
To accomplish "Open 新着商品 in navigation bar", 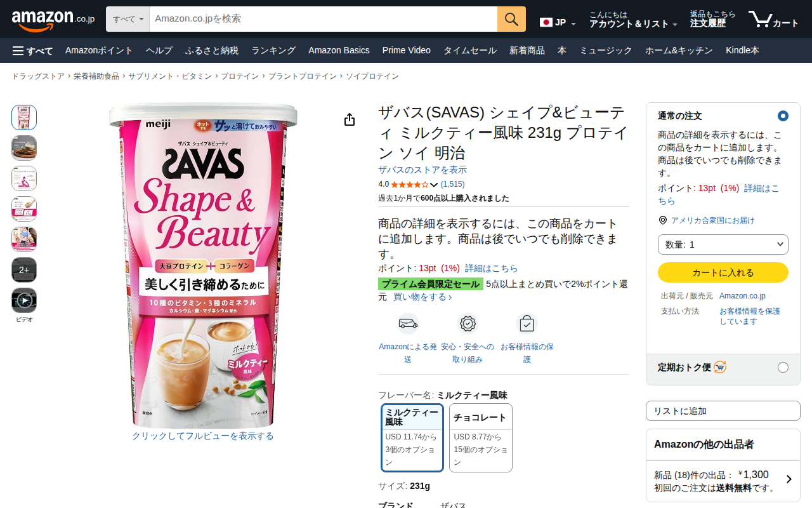I will click(527, 51).
